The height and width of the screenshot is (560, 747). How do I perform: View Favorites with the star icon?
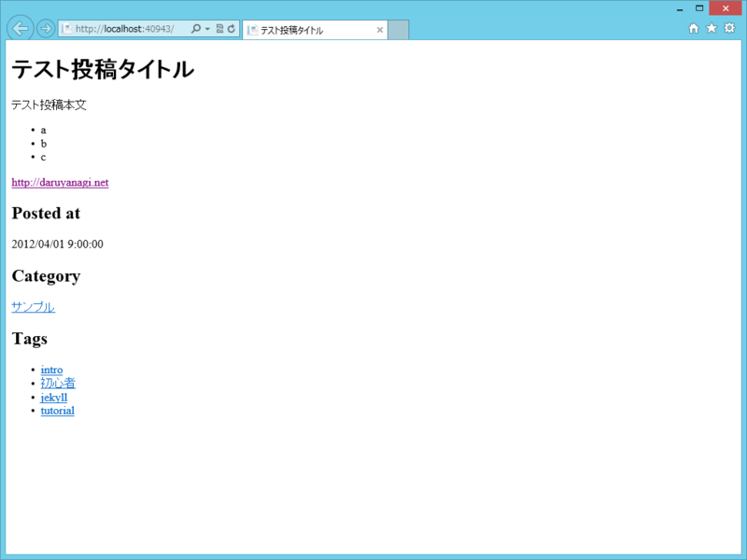(712, 28)
